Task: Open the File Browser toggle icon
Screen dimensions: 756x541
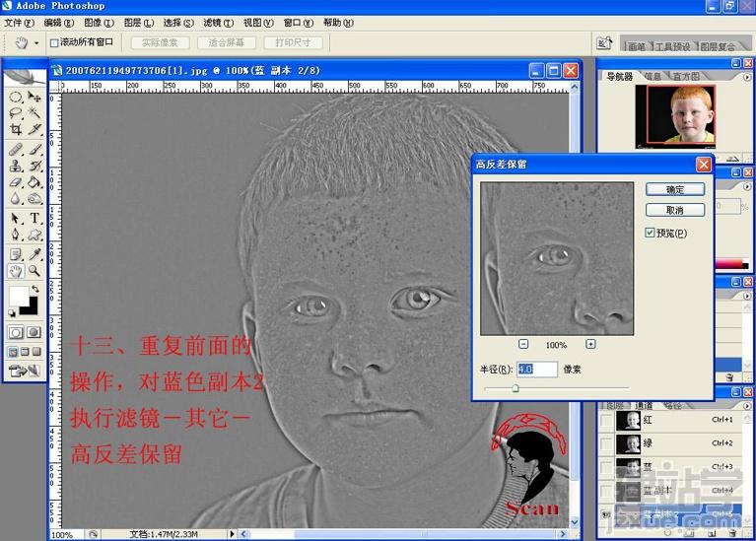Action: (604, 43)
